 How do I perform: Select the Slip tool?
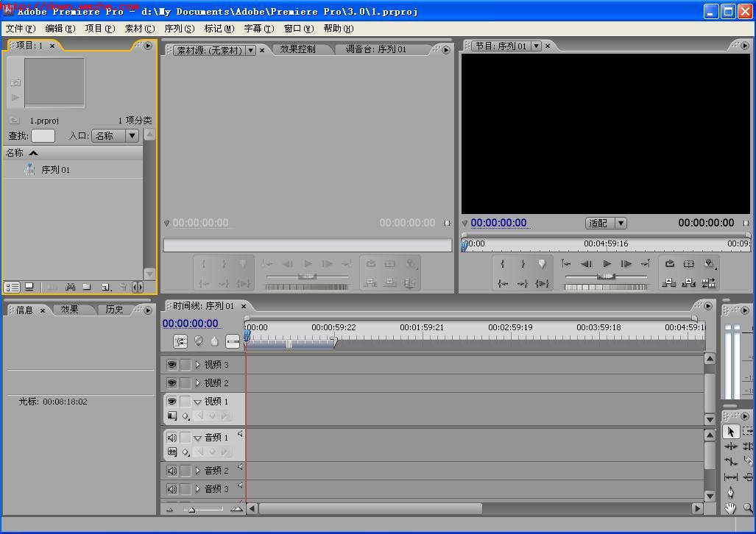point(731,477)
